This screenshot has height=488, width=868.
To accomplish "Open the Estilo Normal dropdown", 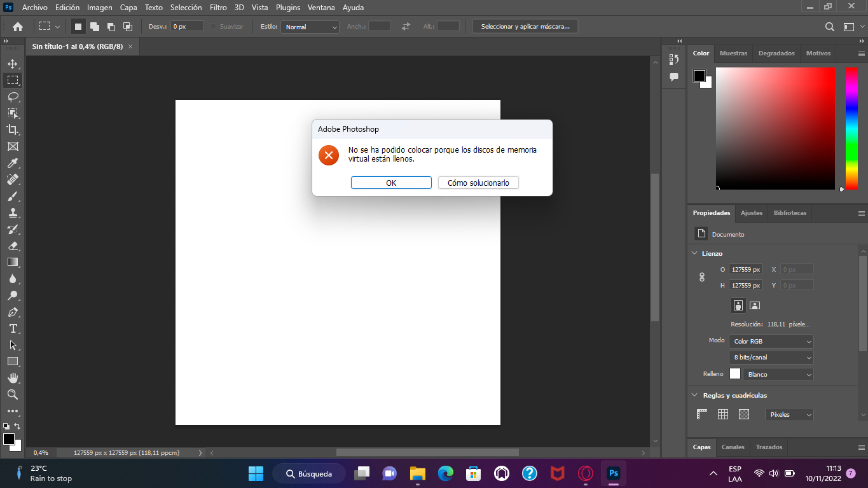I will coord(310,27).
